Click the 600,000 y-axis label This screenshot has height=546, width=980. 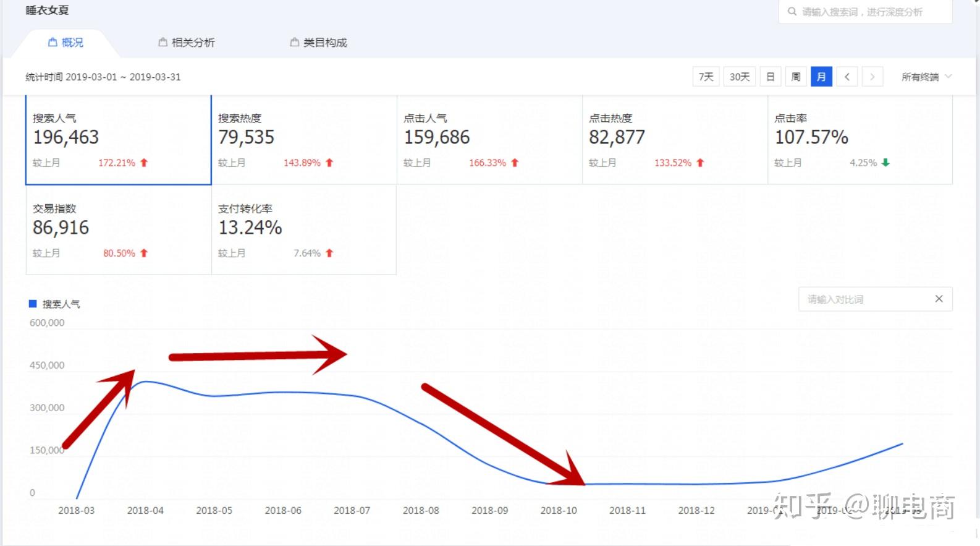click(47, 323)
